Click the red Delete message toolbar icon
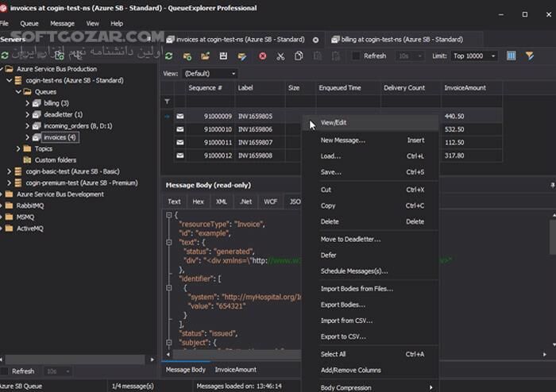This screenshot has width=556, height=392. [263, 56]
